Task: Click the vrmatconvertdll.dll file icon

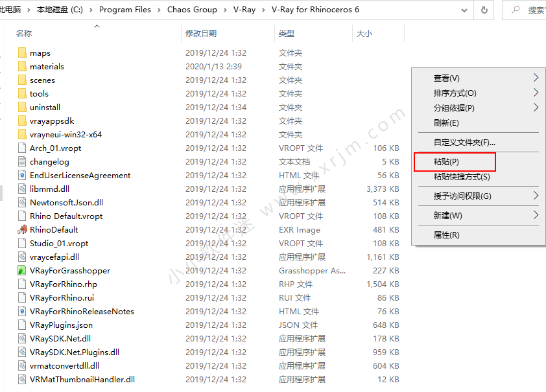Action: [x=22, y=365]
